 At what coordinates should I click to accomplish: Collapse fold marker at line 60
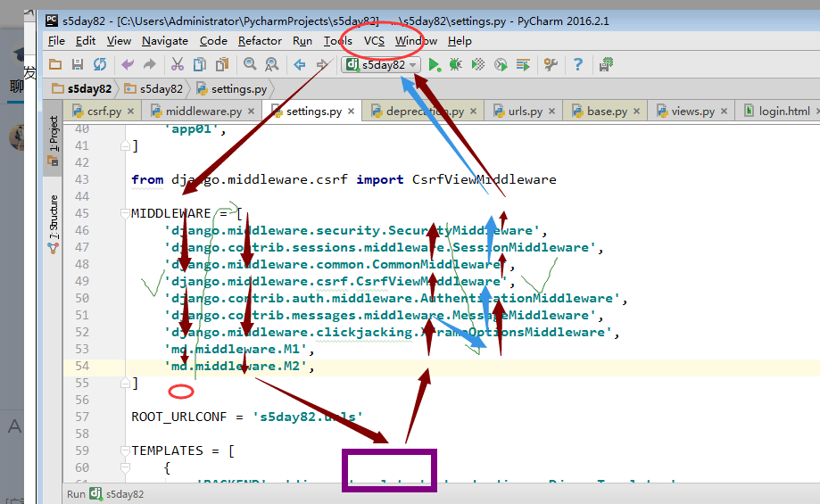125,467
